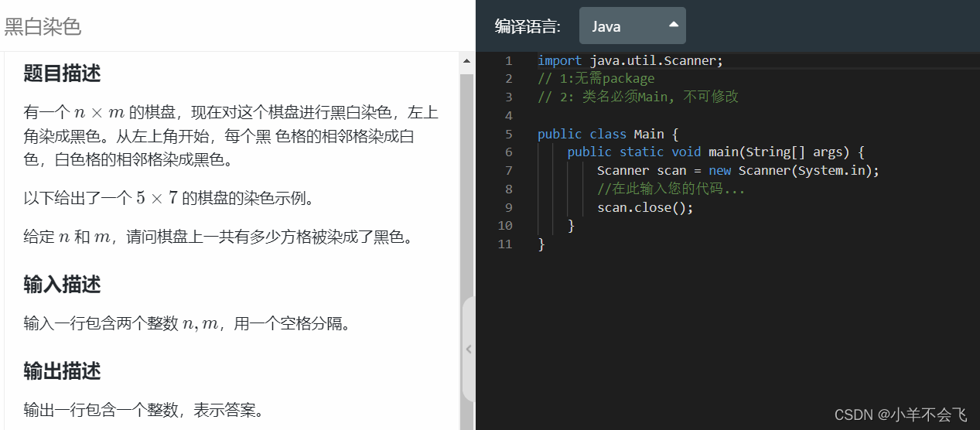Screen dimensions: 980x430
Task: Click the sentence 输出一行包含一个整数，表示答案
Action: [x=144, y=409]
